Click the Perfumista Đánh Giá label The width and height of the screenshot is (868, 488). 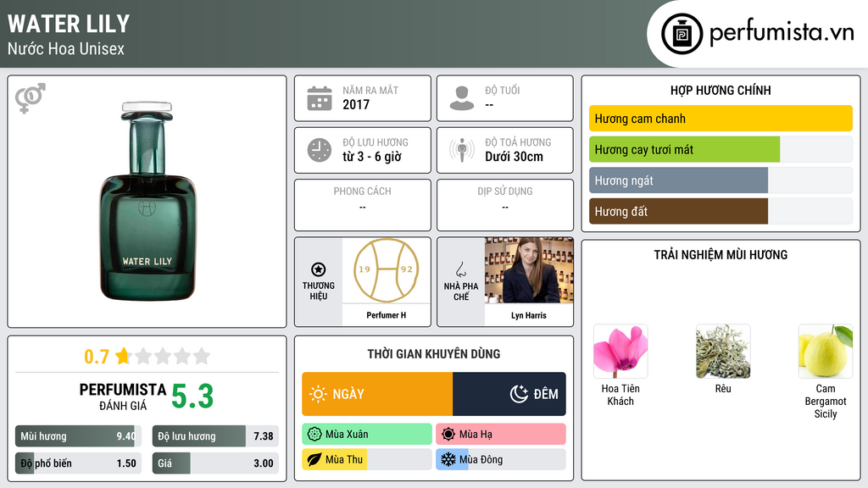123,396
